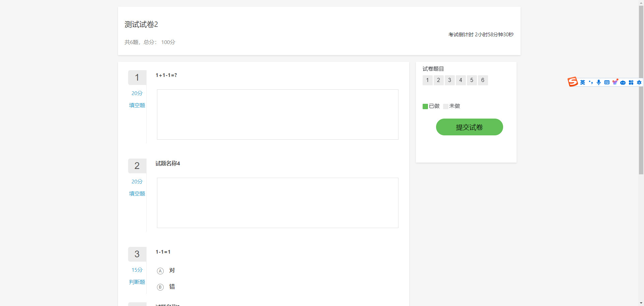Click the 测试试卷2 exam title

tap(141, 25)
